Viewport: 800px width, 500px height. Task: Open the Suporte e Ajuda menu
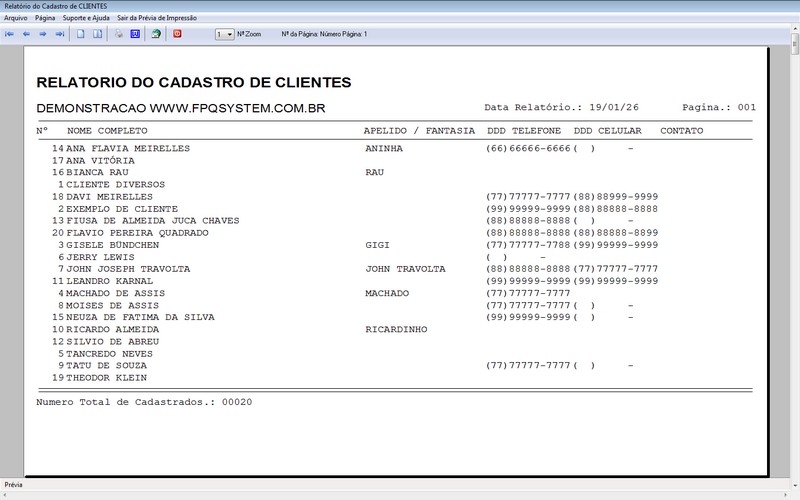[x=86, y=18]
